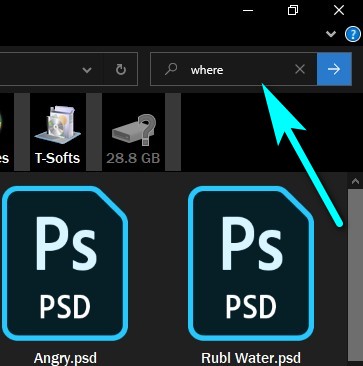This screenshot has width=363, height=366.
Task: Close the File Explorer window
Action: pos(339,11)
